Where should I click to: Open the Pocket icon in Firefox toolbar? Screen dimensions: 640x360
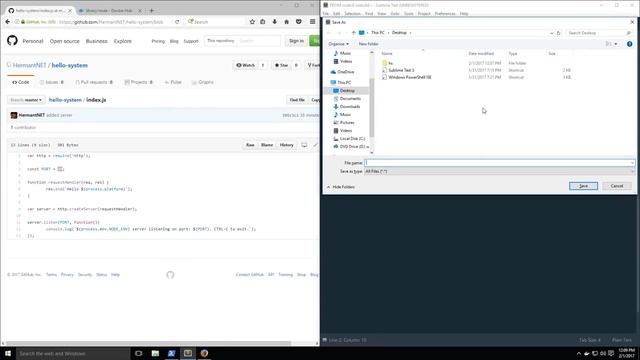[x=299, y=22]
